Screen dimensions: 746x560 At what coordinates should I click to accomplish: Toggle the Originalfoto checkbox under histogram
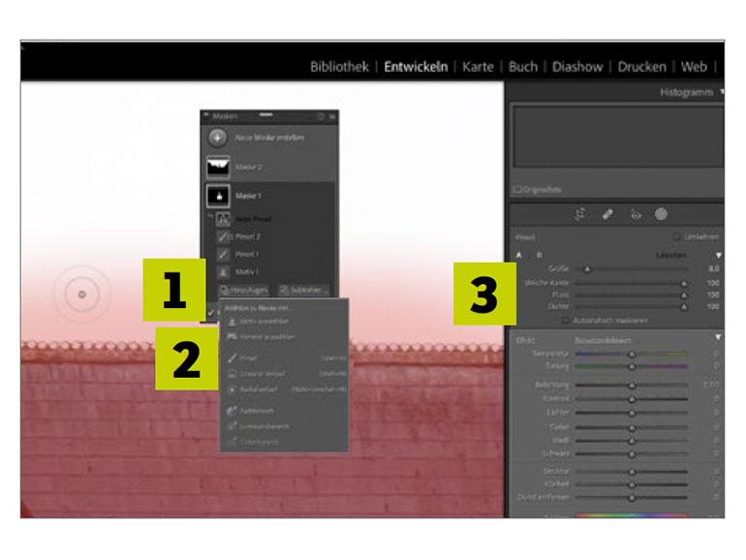517,189
